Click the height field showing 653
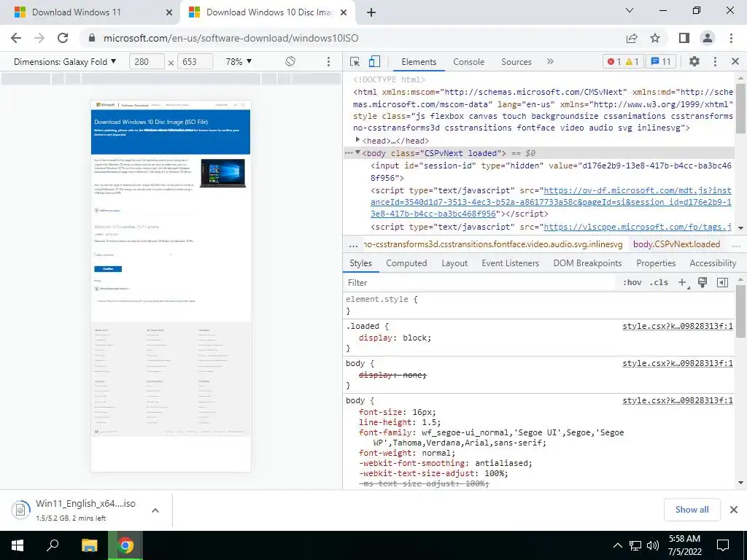 (194, 61)
